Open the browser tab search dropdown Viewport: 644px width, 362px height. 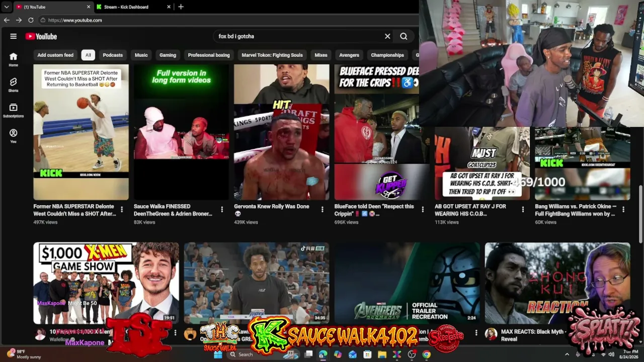[7, 7]
